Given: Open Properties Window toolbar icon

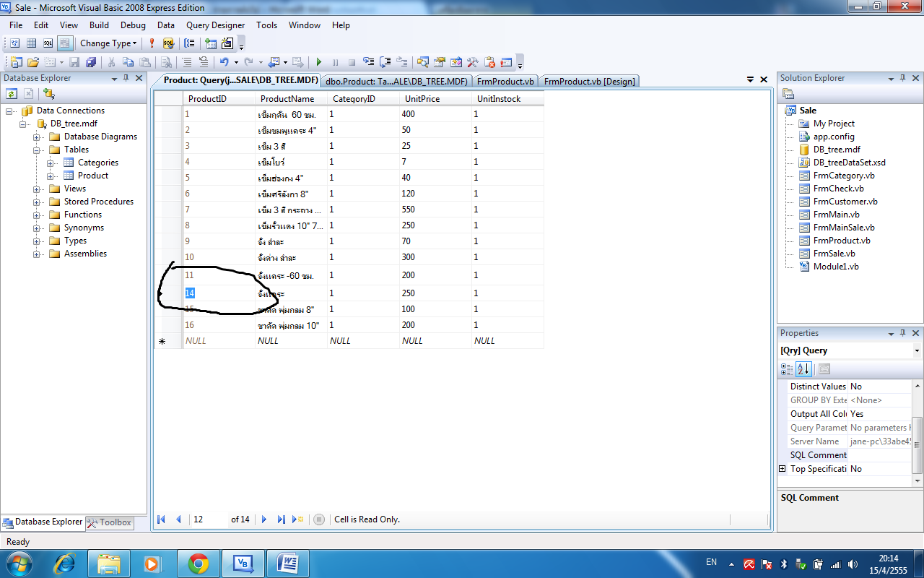Looking at the screenshot, I should coord(440,62).
